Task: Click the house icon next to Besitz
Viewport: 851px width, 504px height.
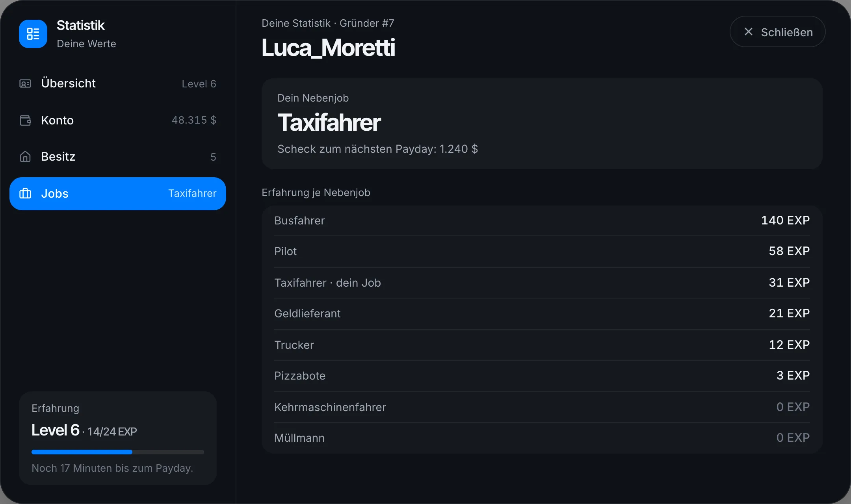Action: pyautogui.click(x=25, y=157)
